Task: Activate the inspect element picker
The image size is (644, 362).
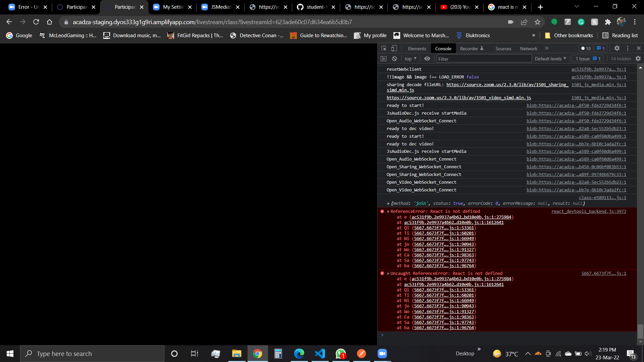Action: (x=384, y=48)
